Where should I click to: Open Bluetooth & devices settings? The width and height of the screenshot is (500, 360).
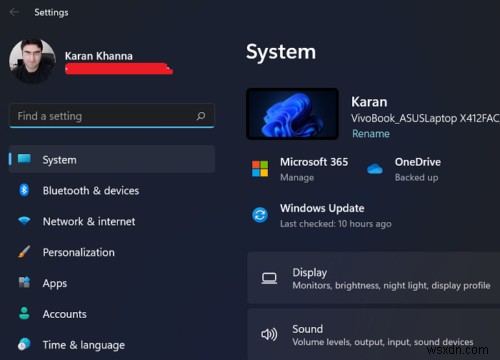coord(112,190)
